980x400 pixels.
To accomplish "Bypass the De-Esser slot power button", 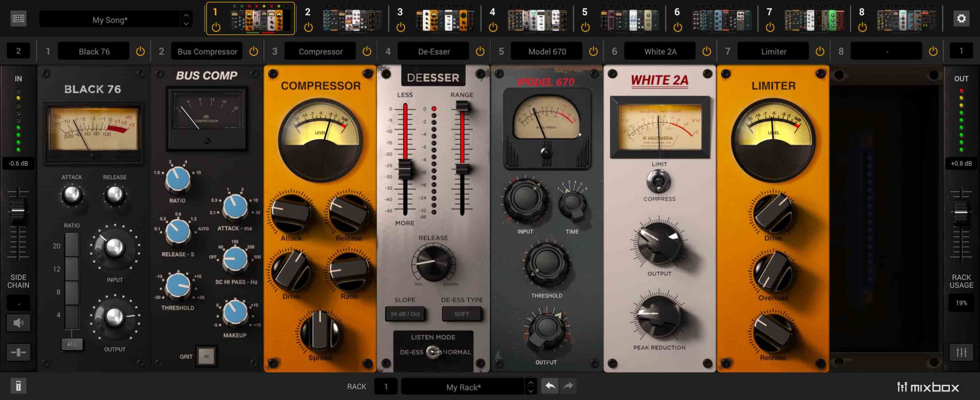I will point(480,51).
